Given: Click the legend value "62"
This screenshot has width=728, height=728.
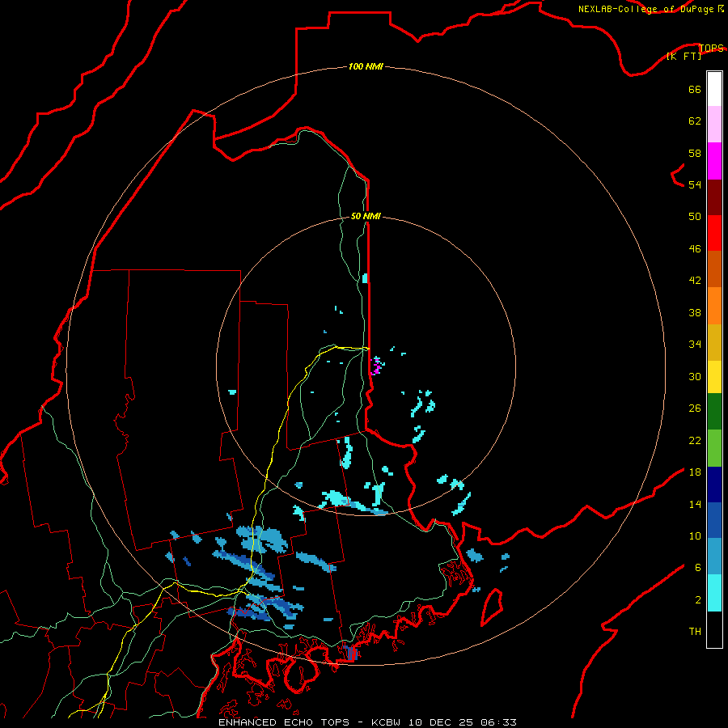Looking at the screenshot, I should click(695, 121).
